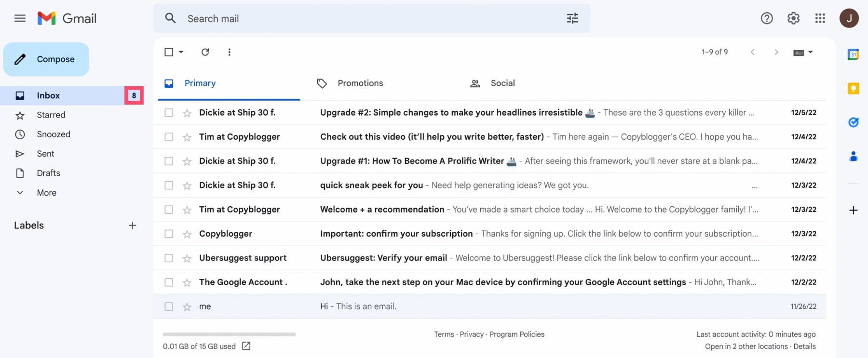
Task: Open the Settings gear
Action: click(x=793, y=18)
